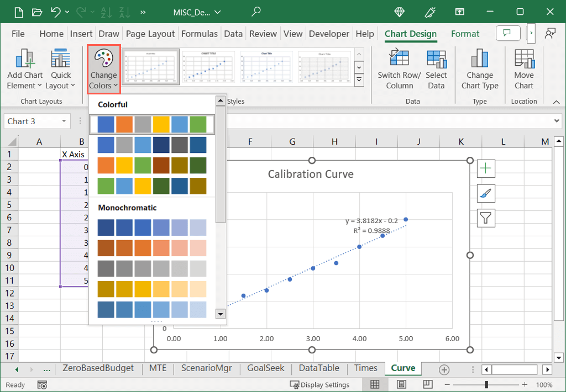Switch to Normal view in status bar
The width and height of the screenshot is (566, 392).
click(375, 384)
